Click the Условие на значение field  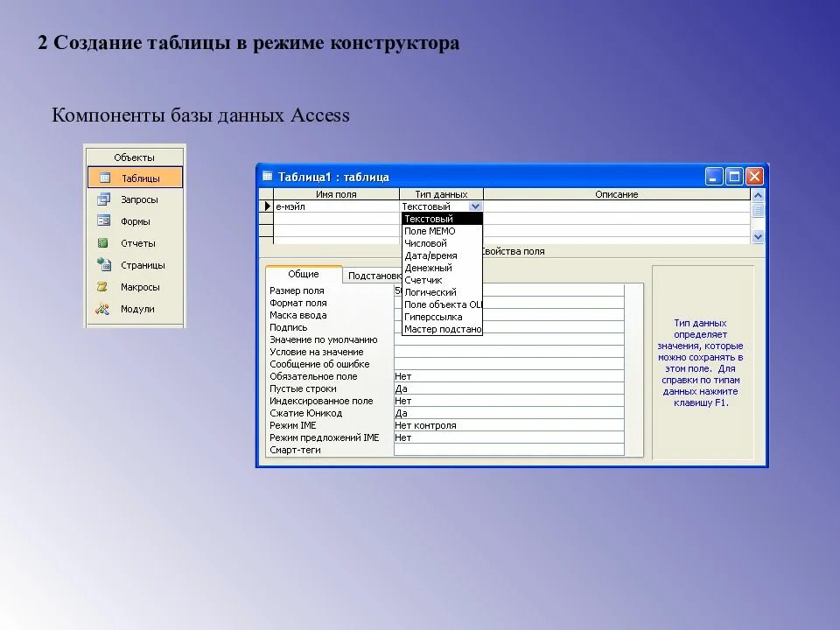(x=509, y=352)
